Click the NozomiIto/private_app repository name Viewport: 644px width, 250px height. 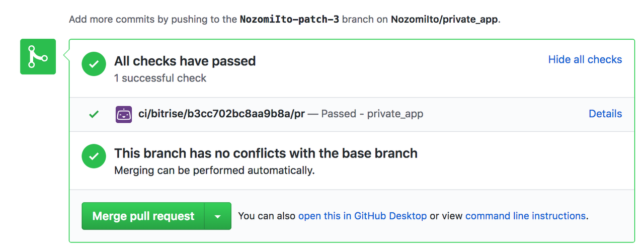click(x=444, y=20)
